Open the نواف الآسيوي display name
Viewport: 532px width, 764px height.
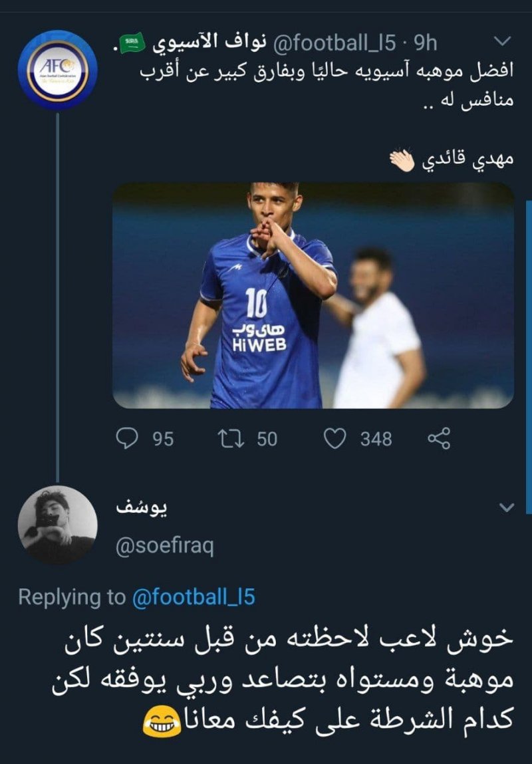pyautogui.click(x=213, y=44)
